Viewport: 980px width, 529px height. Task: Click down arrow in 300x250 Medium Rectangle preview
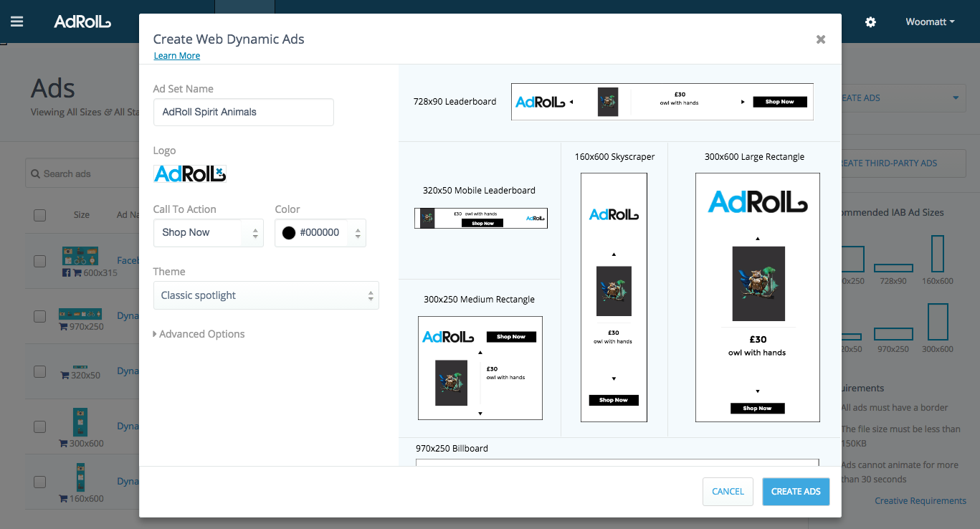480,414
